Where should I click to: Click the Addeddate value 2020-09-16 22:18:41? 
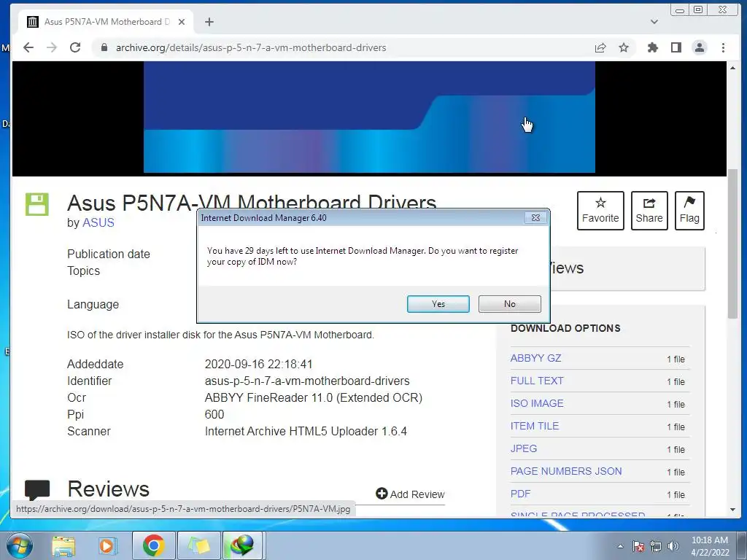(x=259, y=365)
